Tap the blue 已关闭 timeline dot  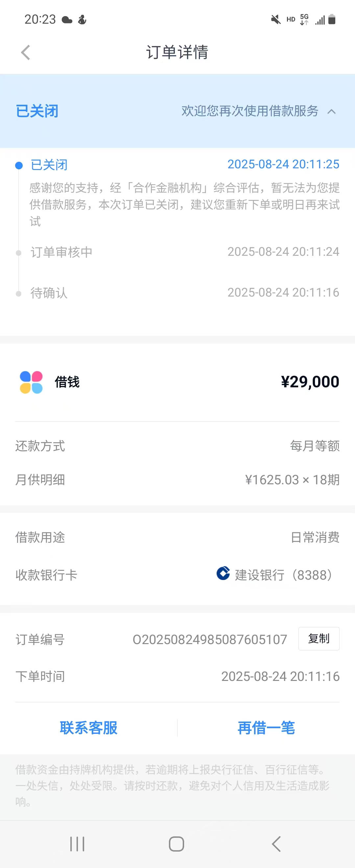[19, 165]
